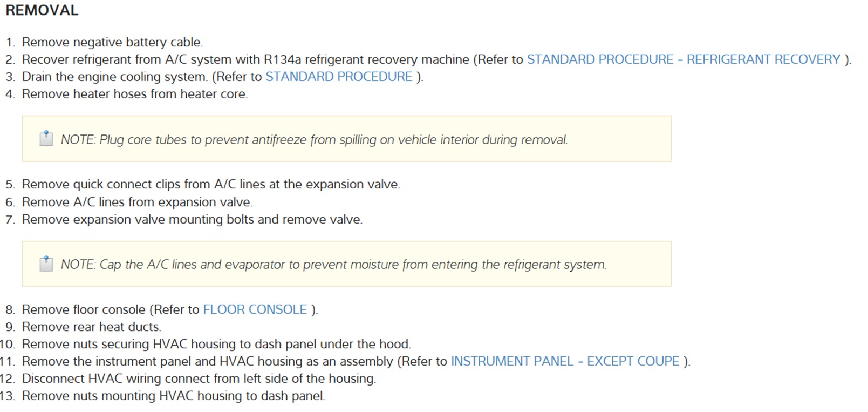Viewport: 868px width, 412px height.
Task: Click the note text about capping A/C lines
Action: click(x=333, y=265)
